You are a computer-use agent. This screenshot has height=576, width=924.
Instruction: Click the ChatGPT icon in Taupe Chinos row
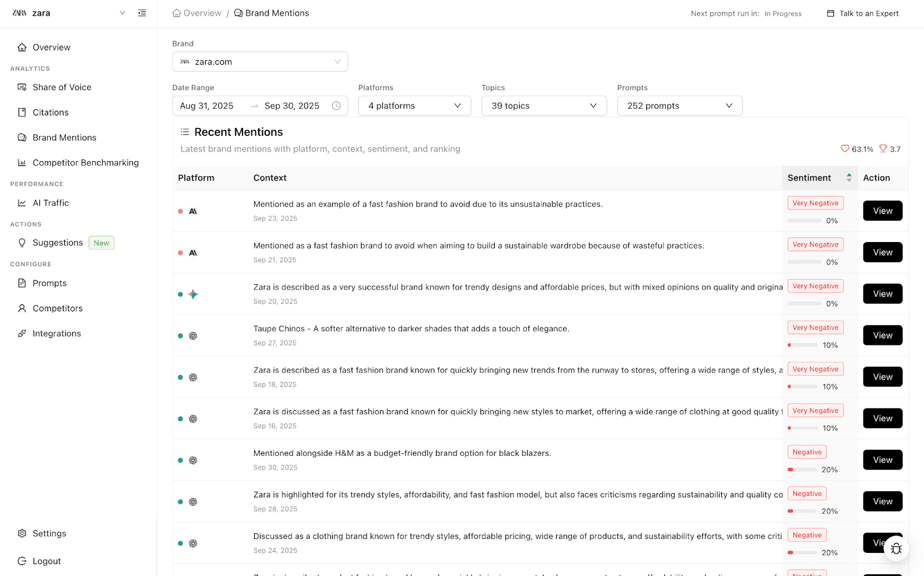pos(193,336)
